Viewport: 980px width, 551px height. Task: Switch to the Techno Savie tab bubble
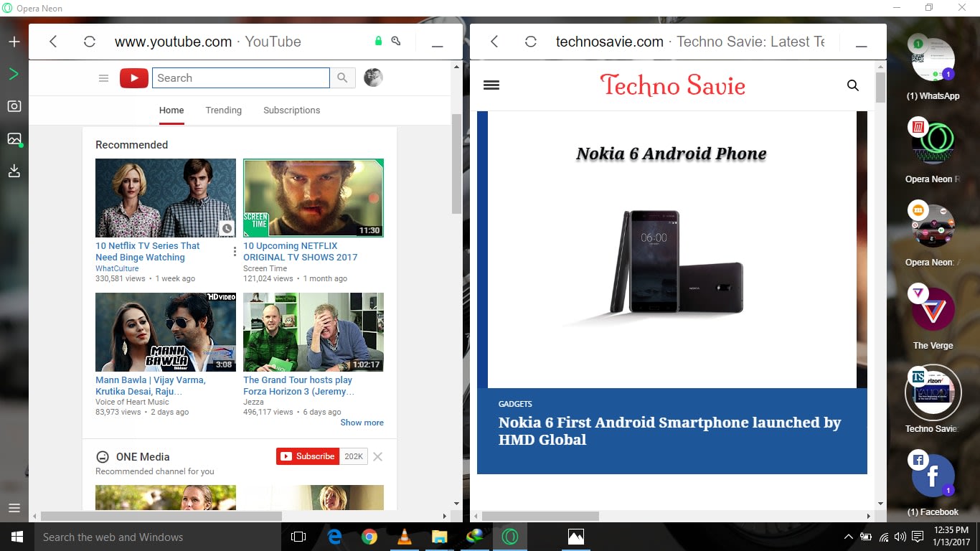click(933, 393)
